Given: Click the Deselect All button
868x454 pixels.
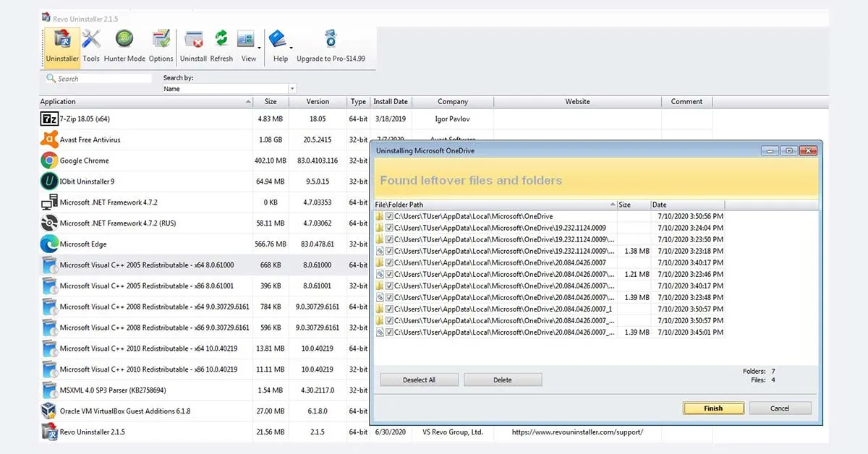Looking at the screenshot, I should pos(420,380).
